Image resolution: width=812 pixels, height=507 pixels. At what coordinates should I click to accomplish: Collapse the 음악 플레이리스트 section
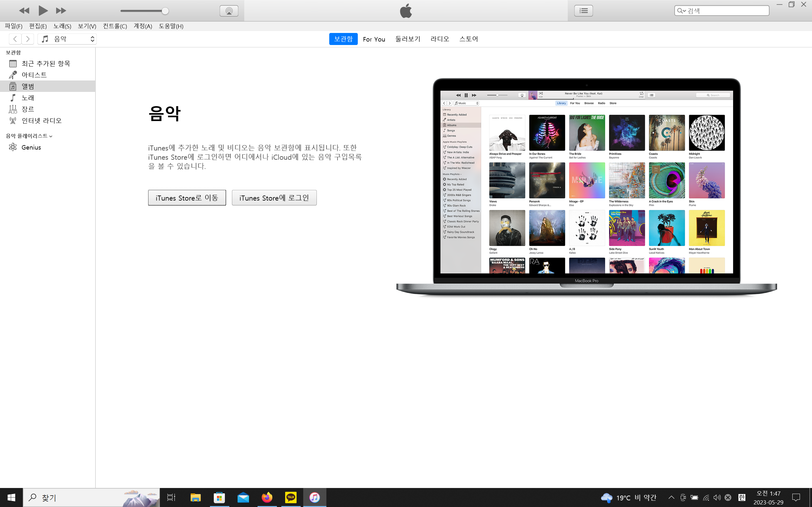click(x=51, y=136)
